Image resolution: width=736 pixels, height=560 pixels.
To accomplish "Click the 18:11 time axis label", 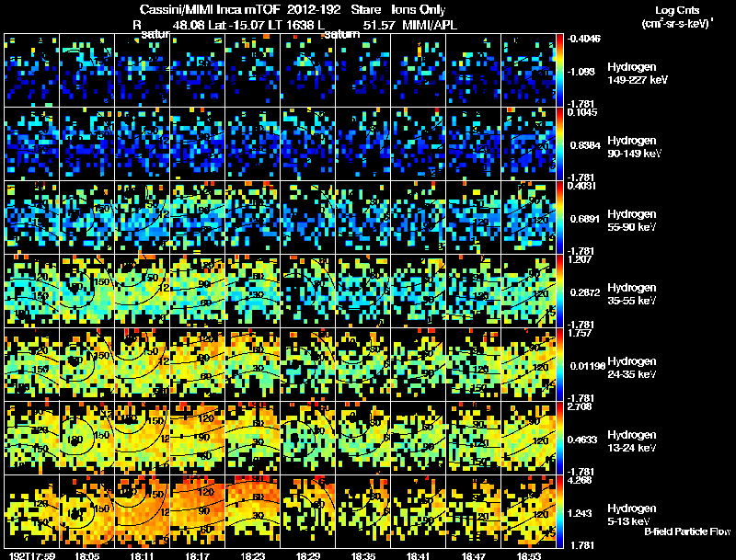I will tap(142, 555).
